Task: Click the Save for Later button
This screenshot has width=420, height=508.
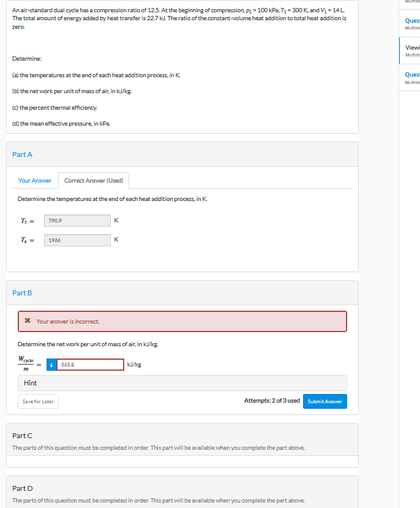Action: [x=38, y=401]
